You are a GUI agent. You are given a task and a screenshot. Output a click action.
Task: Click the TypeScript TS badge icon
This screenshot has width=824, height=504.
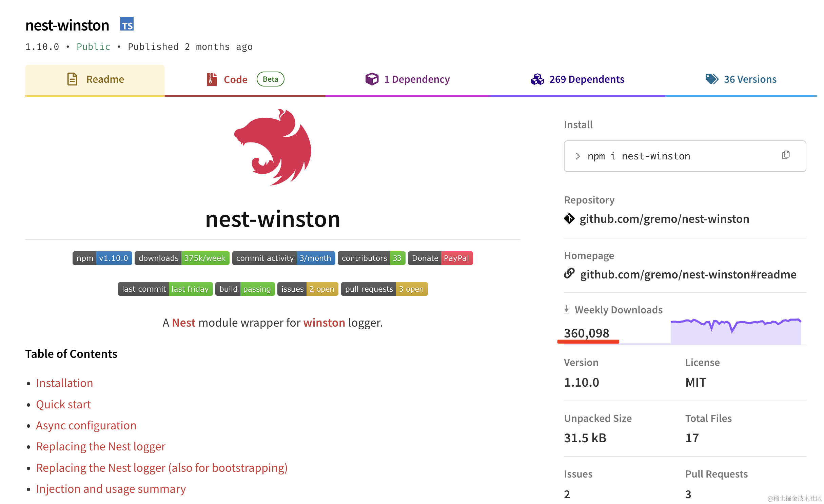pos(126,24)
